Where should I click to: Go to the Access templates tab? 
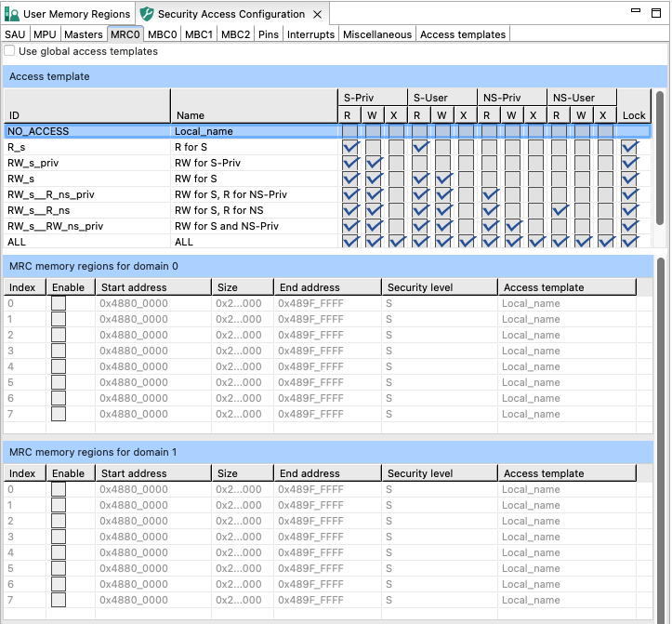click(x=463, y=34)
